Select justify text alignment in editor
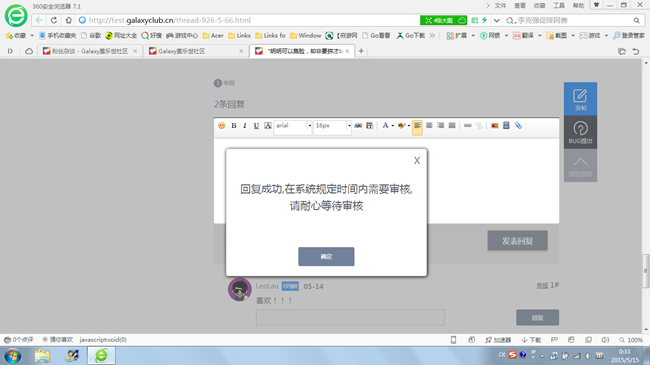650x365 pixels. coord(452,125)
